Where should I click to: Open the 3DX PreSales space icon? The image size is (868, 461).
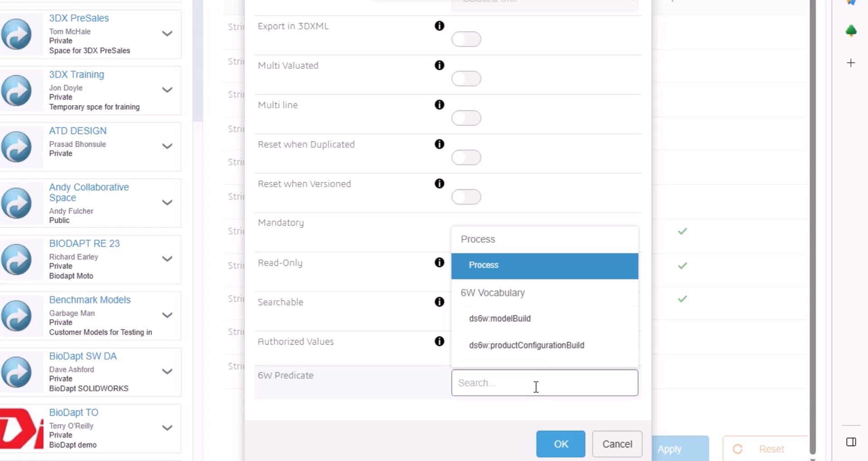click(16, 34)
